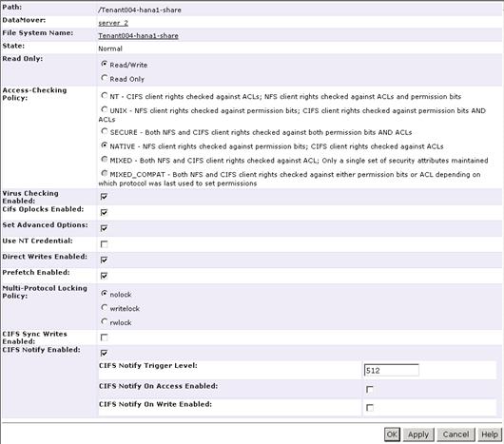
Task: Toggle Direct Writes Enabled checkbox
Action: click(x=104, y=260)
